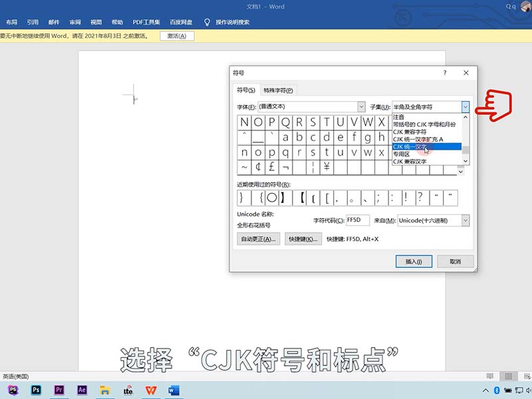Viewport: 532px width, 399px height.
Task: Open the 来自 Unicode source dropdown
Action: (465, 221)
